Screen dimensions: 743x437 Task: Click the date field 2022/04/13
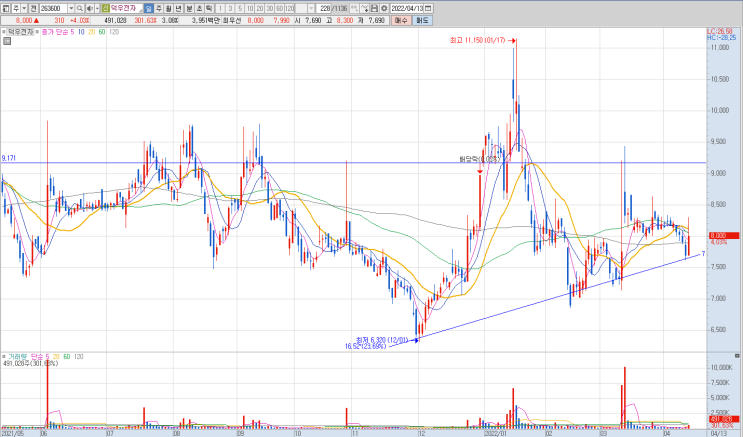407,9
